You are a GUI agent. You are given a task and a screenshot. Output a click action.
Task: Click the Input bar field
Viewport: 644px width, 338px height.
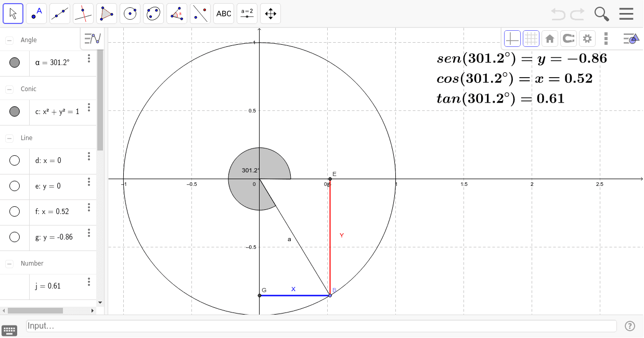click(x=321, y=326)
